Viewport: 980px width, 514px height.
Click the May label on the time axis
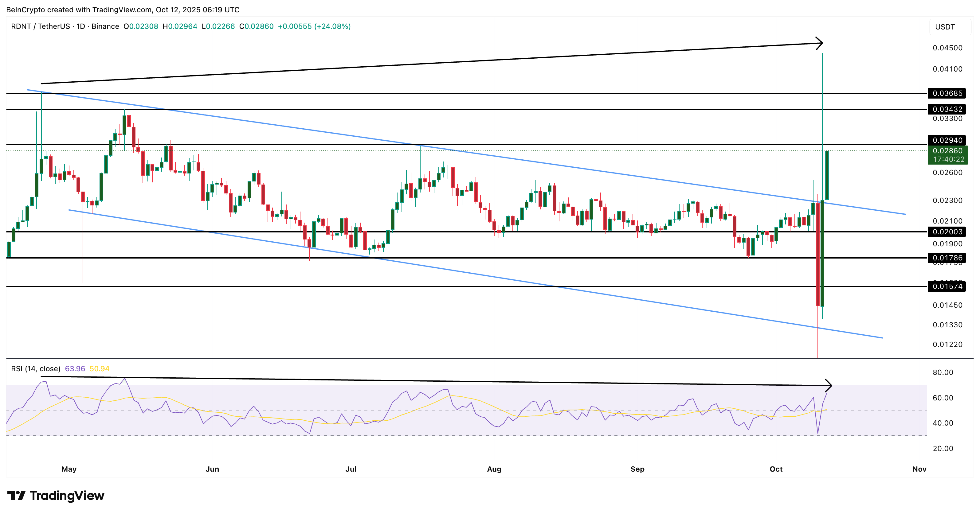[69, 469]
